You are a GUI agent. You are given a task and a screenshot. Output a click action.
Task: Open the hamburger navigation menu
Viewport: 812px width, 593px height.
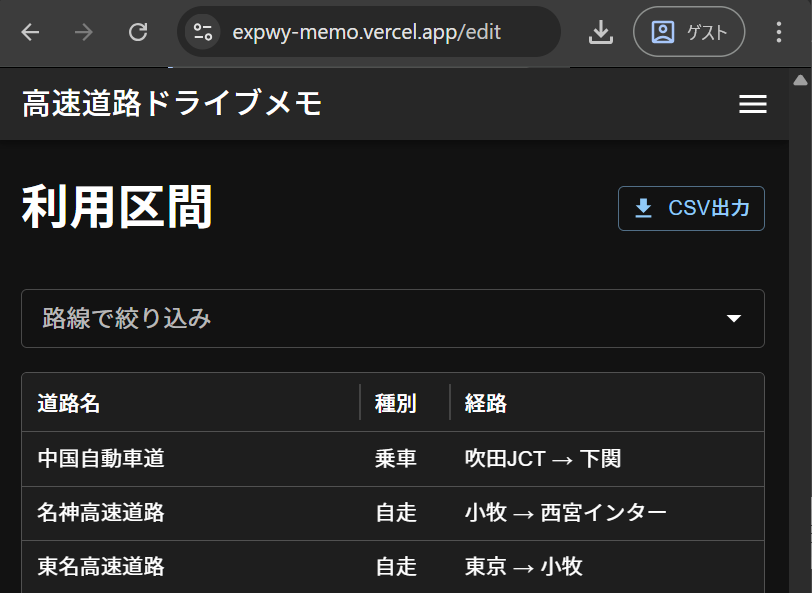752,104
